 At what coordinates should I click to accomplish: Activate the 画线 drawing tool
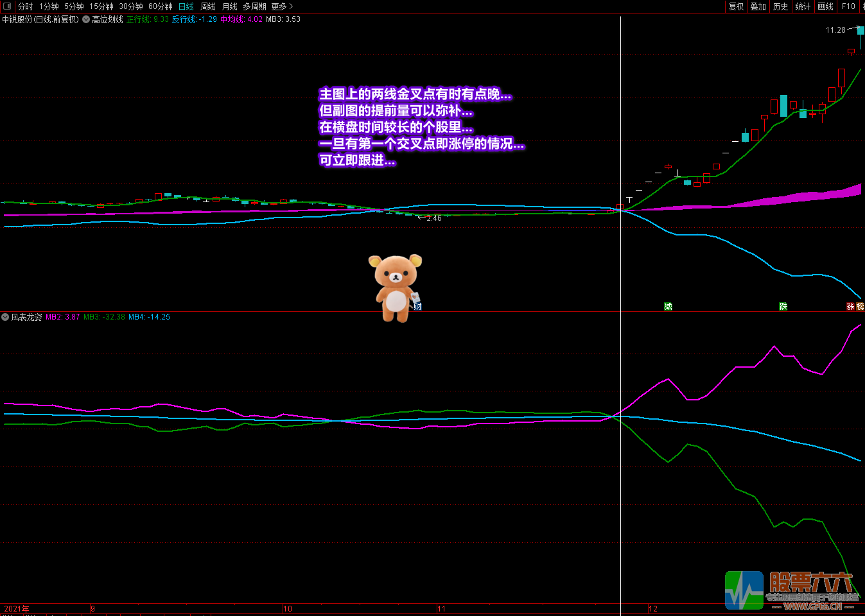[x=826, y=6]
